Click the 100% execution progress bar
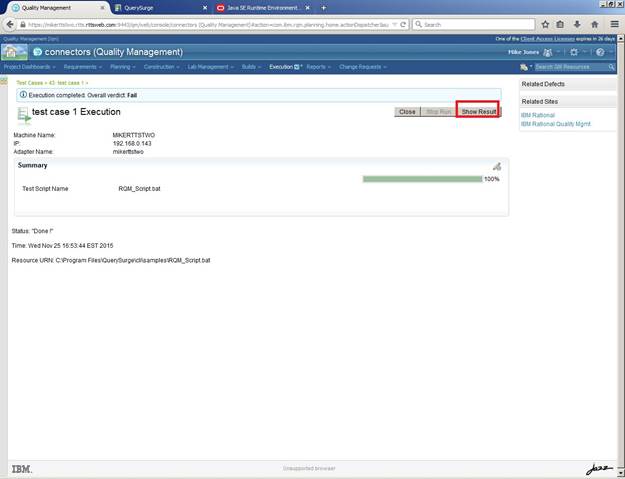Screen dimensions: 625x479 click(x=422, y=179)
